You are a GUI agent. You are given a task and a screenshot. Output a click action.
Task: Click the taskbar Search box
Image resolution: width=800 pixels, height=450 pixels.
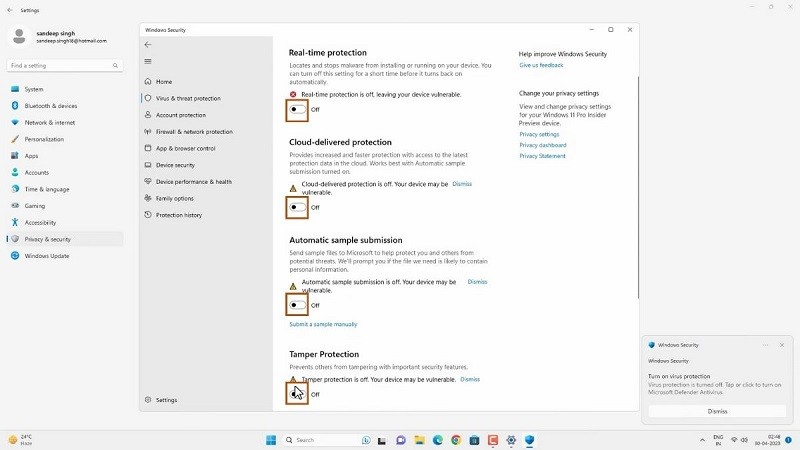click(327, 440)
